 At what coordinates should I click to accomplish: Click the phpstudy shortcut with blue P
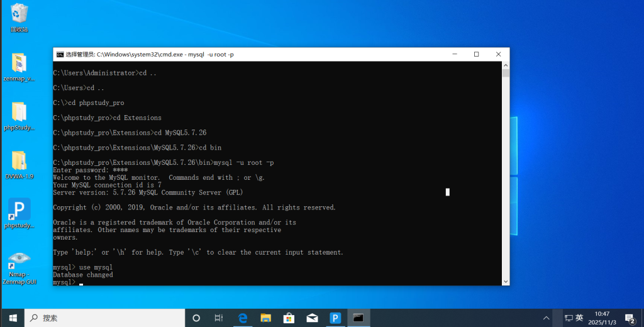click(19, 210)
